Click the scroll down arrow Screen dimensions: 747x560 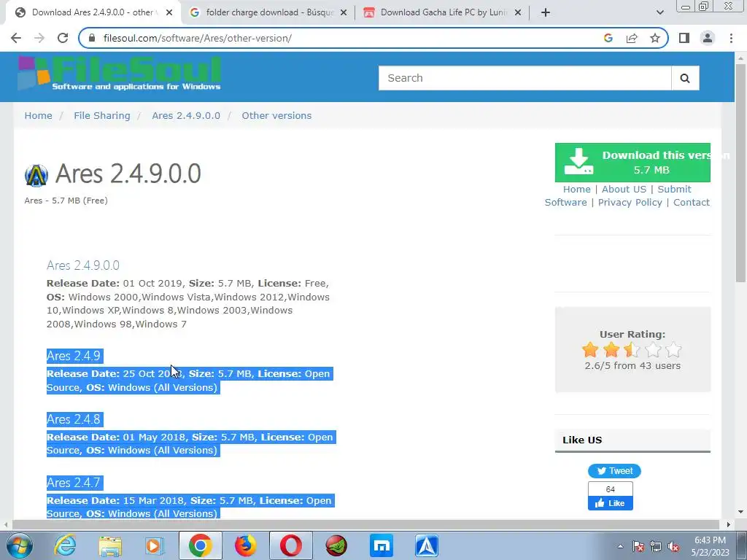[x=740, y=513]
